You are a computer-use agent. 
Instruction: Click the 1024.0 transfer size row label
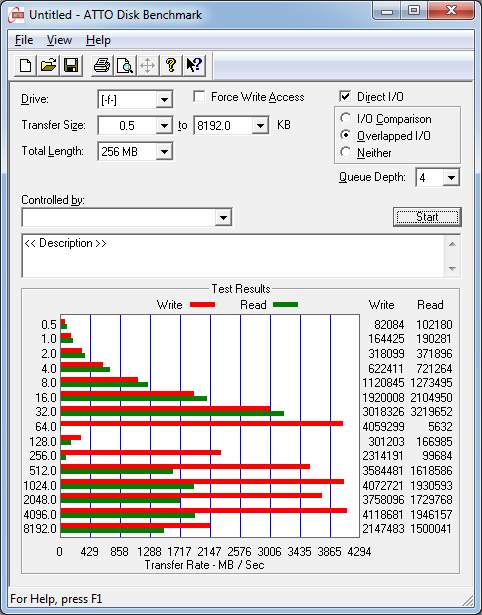pos(40,486)
